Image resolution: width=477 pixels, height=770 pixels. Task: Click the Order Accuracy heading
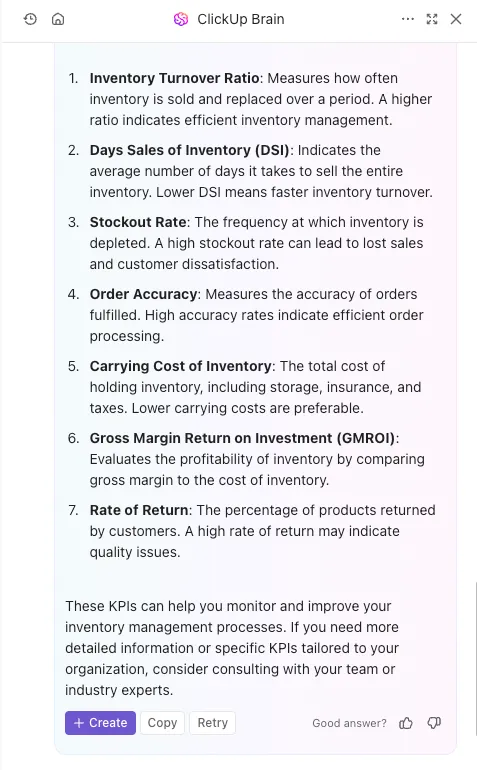tap(143, 294)
